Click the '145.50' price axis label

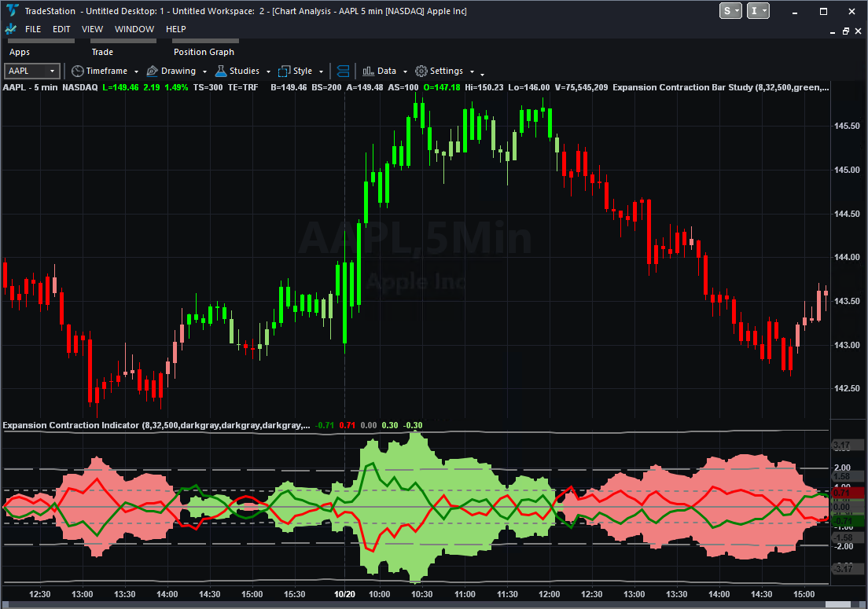(847, 126)
